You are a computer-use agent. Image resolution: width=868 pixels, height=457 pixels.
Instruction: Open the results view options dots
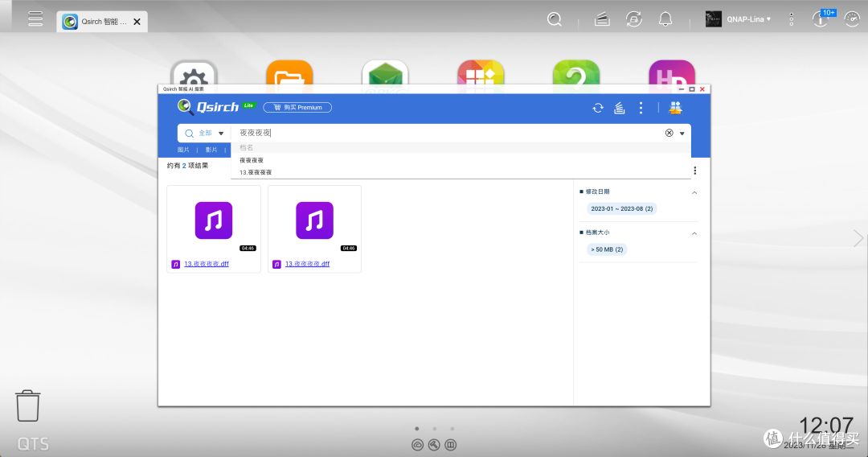pos(694,171)
